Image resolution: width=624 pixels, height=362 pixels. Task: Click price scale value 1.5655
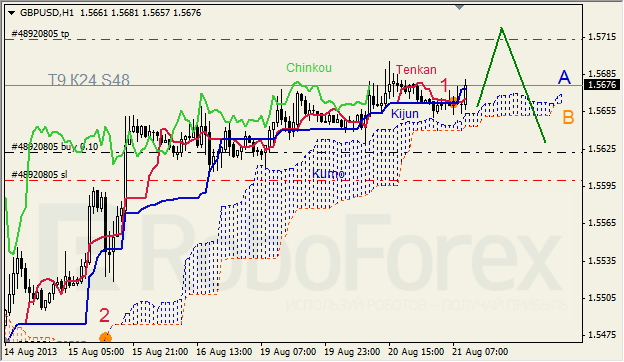pos(602,111)
